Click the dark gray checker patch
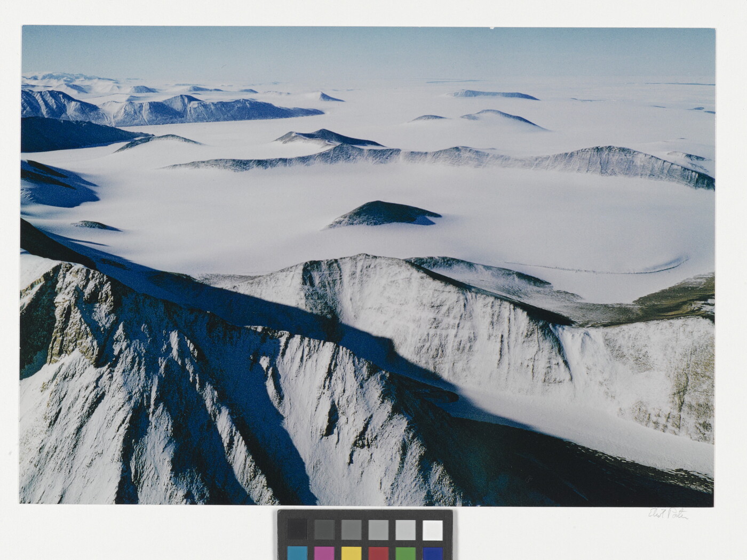The image size is (747, 560). 324,530
